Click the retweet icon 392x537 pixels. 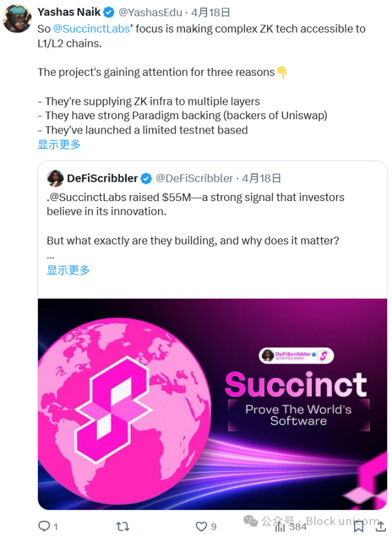pyautogui.click(x=123, y=526)
